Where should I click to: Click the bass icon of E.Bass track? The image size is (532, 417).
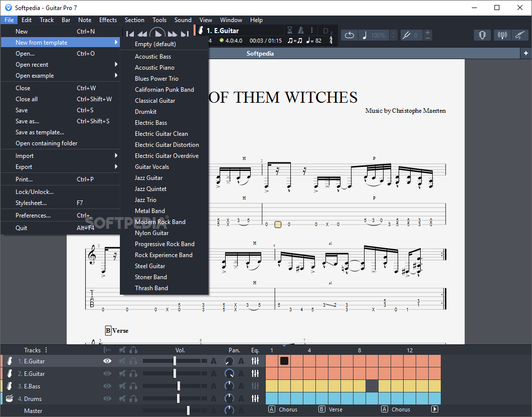coord(10,386)
